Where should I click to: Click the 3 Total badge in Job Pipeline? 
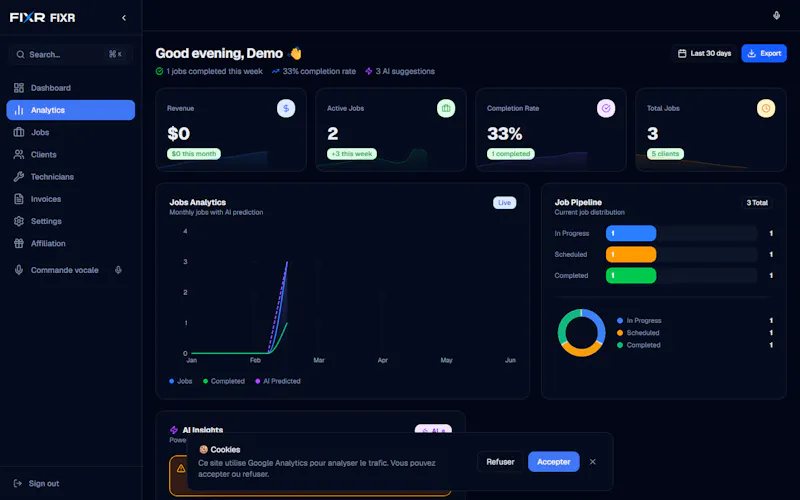coord(757,203)
